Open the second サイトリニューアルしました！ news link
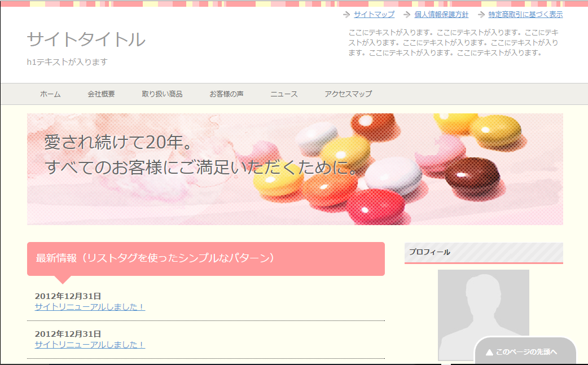588x365 pixels. point(90,345)
